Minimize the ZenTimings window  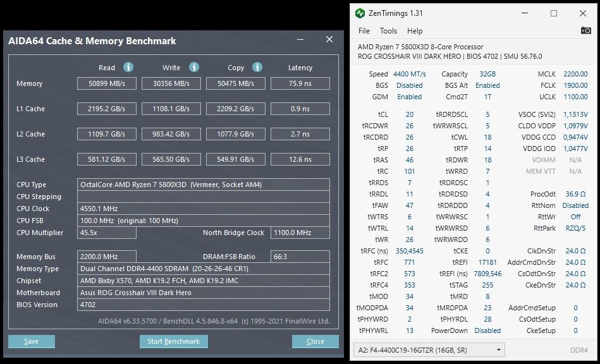point(525,13)
